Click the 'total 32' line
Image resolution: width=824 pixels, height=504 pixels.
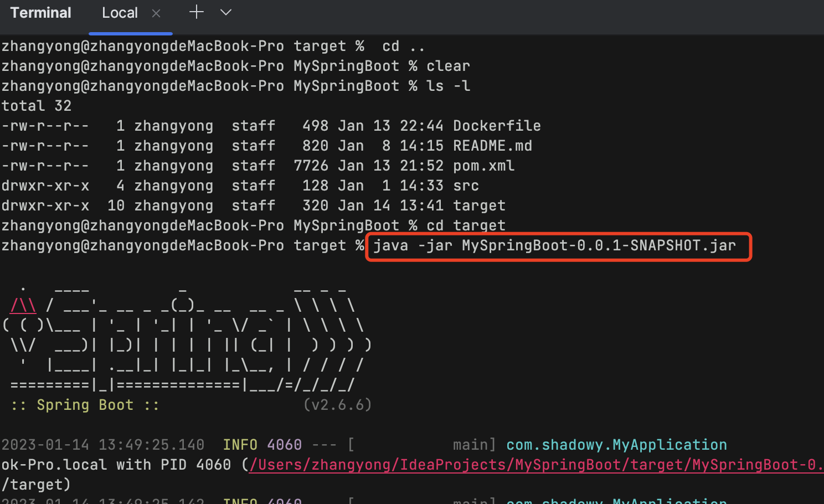click(x=37, y=106)
